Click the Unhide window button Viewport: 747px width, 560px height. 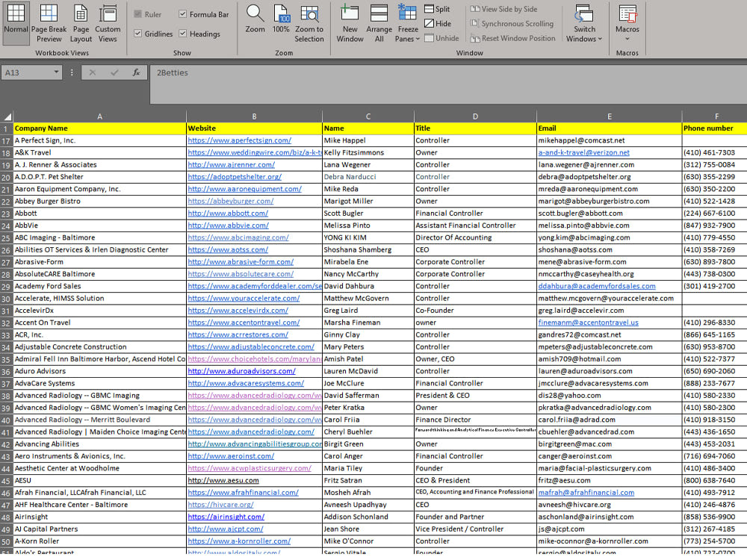(441, 38)
